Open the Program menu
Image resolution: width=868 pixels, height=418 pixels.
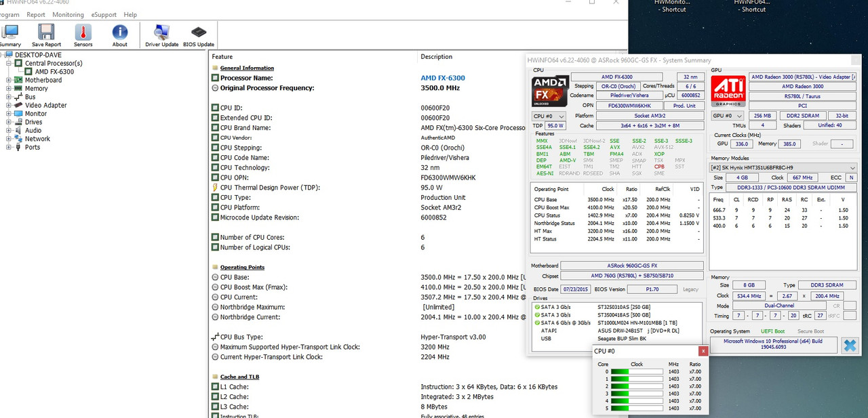pos(9,14)
